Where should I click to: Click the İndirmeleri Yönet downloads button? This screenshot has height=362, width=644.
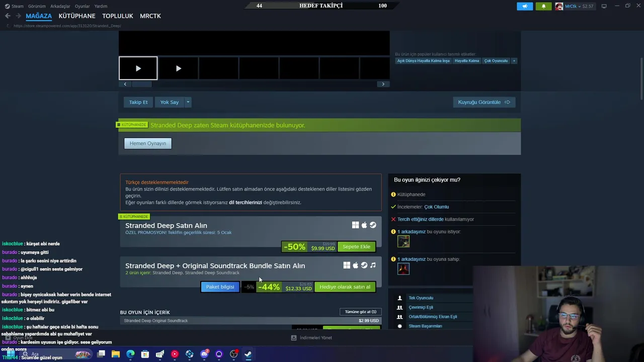[312, 338]
